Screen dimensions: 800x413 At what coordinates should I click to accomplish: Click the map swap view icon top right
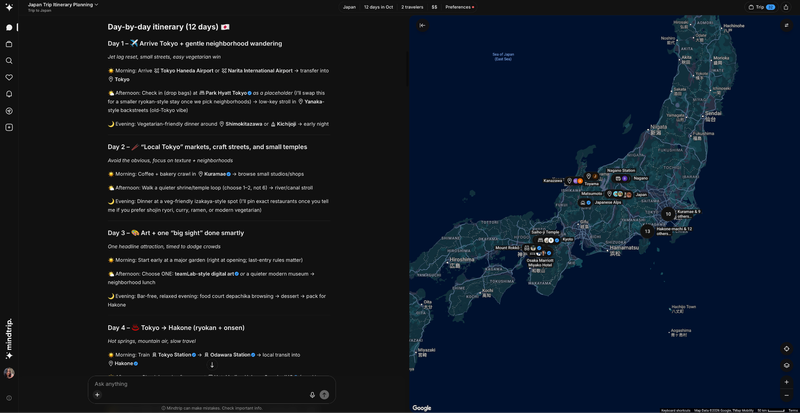tap(786, 25)
